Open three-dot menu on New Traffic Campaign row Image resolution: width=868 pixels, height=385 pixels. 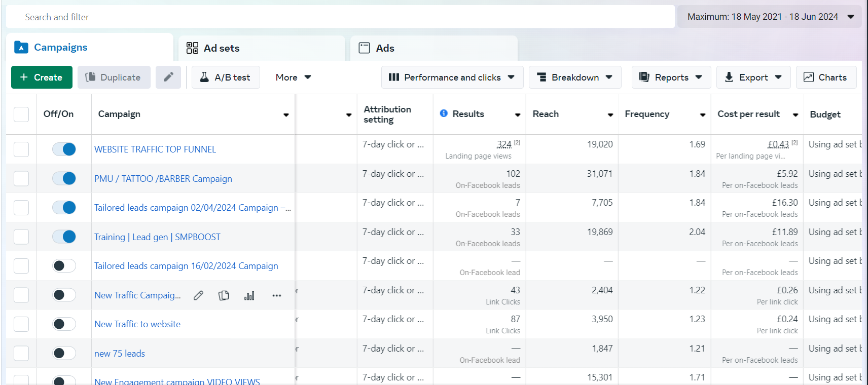(276, 295)
